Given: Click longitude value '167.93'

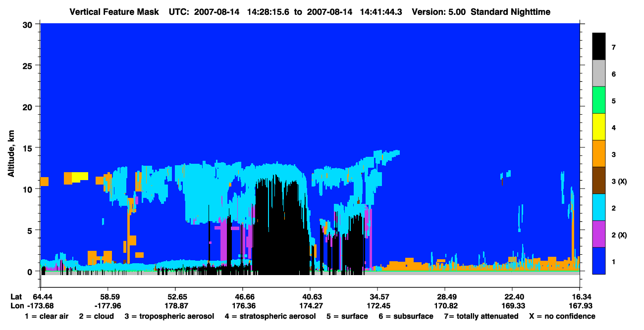Looking at the screenshot, I should (580, 306).
